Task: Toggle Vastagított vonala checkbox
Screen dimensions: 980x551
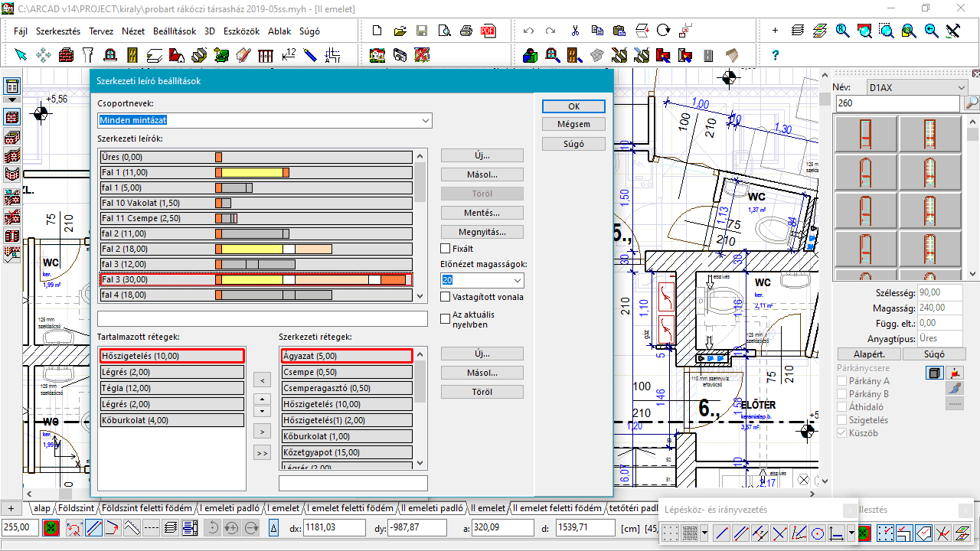Action: [446, 297]
